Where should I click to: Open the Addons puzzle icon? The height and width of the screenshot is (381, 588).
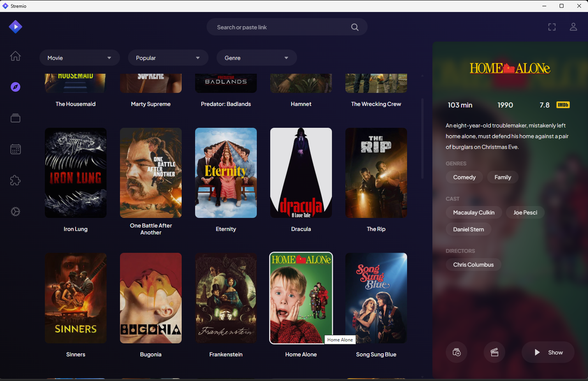pyautogui.click(x=16, y=180)
